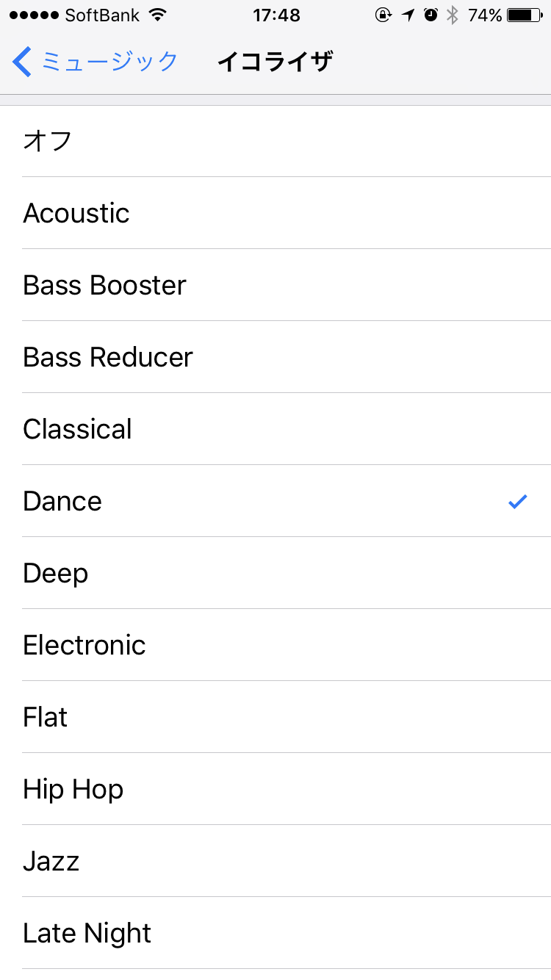Tap the rotation lock status icon
This screenshot has width=551, height=980.
pyautogui.click(x=383, y=15)
